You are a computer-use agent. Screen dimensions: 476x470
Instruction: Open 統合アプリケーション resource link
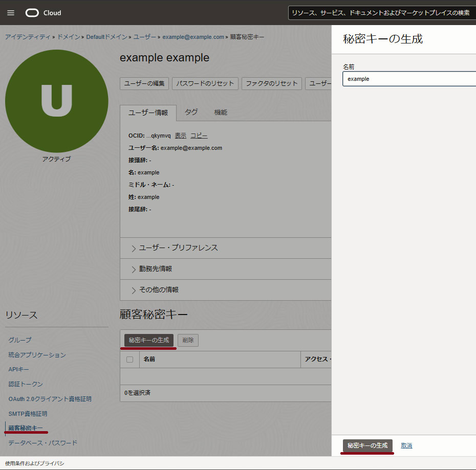(x=37, y=355)
